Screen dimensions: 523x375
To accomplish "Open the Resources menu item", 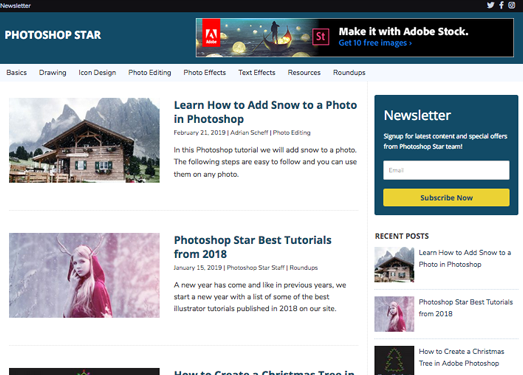I will pos(304,72).
